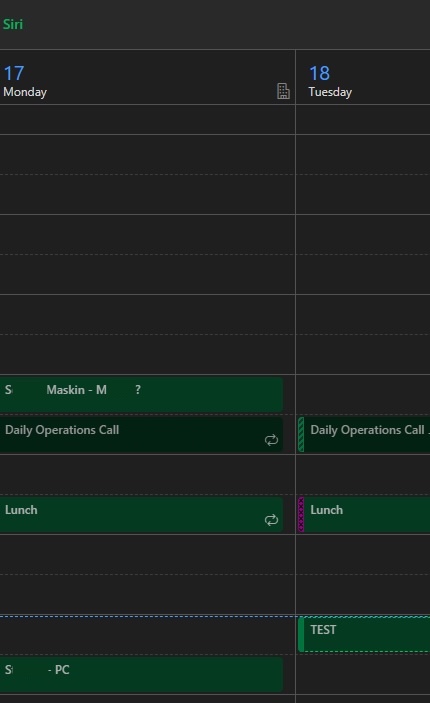430x703 pixels.
Task: Click recurrence icon on Monday Lunch event
Action: point(271,520)
